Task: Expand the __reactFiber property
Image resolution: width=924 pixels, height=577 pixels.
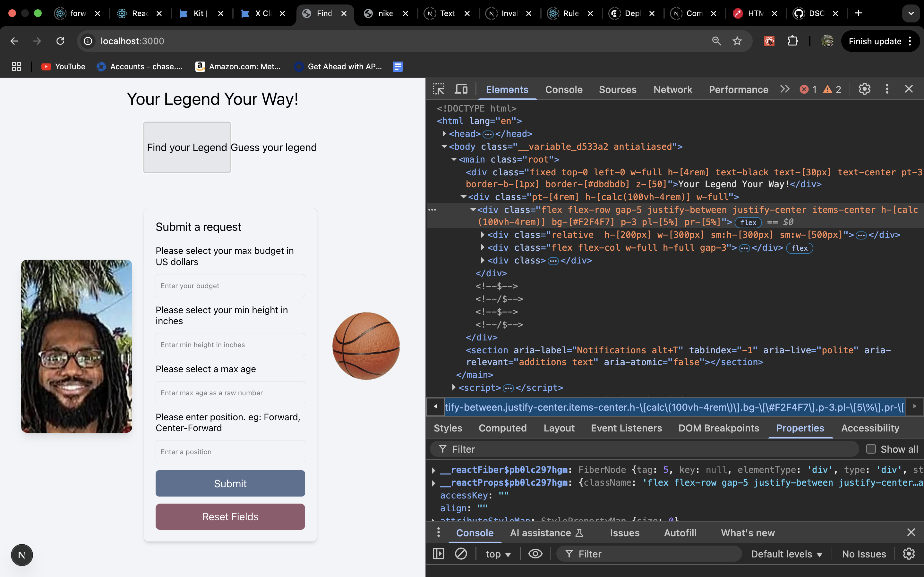Action: (433, 470)
